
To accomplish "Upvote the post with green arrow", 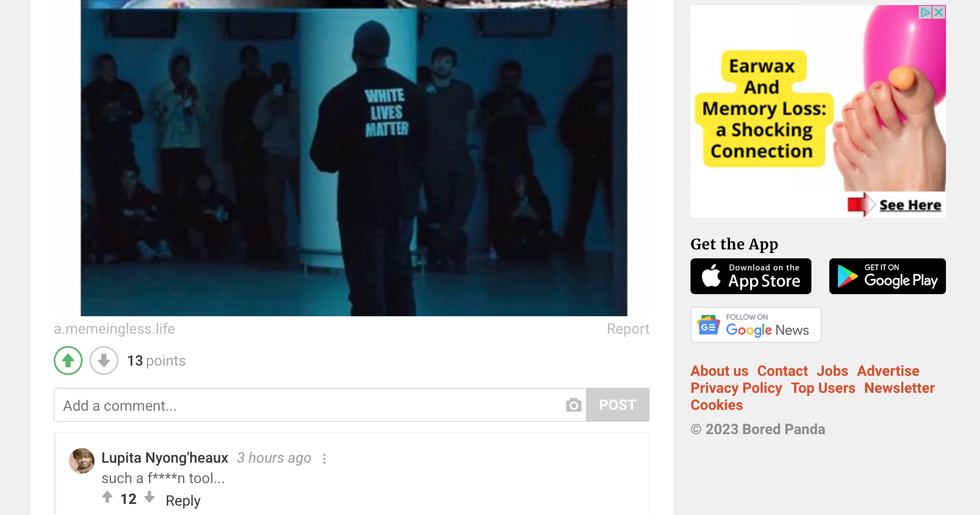I will point(68,360).
